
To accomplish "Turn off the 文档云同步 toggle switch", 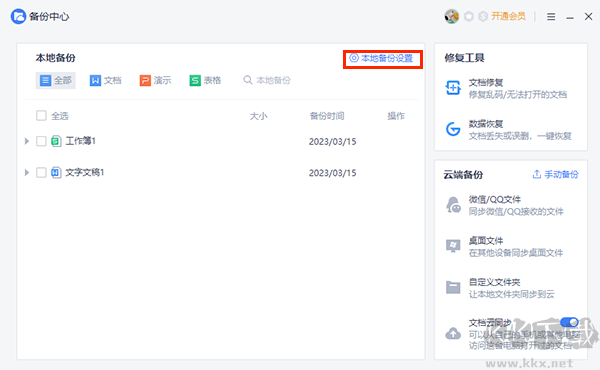I will pyautogui.click(x=569, y=322).
